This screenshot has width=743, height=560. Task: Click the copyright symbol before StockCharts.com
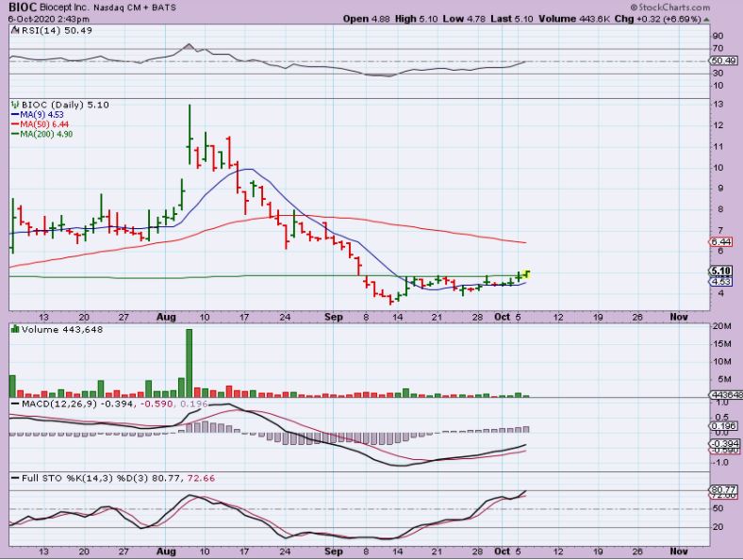(x=665, y=7)
